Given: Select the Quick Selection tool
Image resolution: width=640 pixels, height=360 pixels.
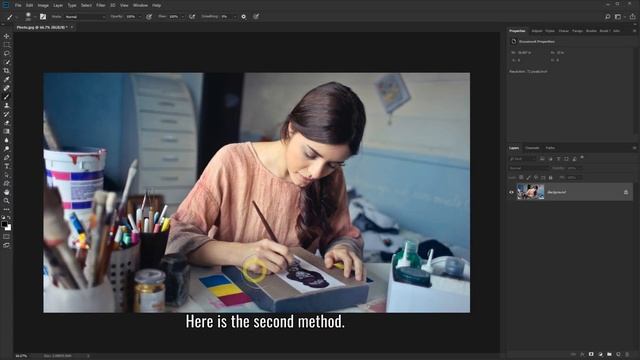Looking at the screenshot, I should click(x=7, y=62).
